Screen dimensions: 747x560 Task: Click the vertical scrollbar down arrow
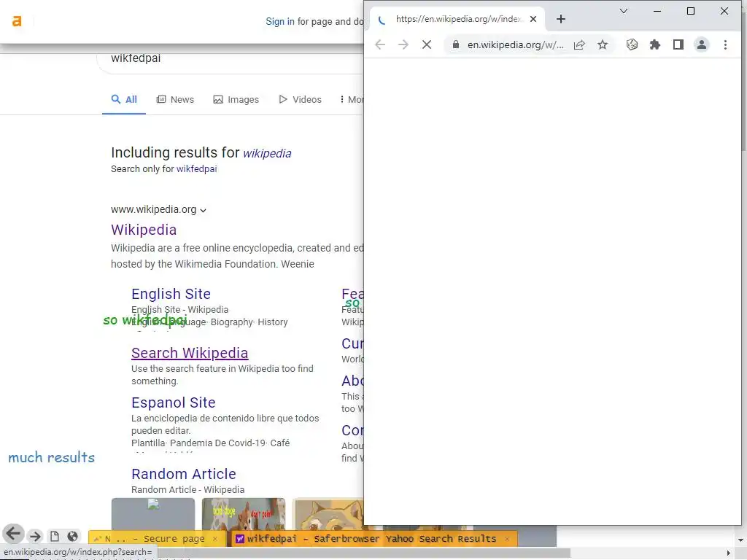coord(741,540)
